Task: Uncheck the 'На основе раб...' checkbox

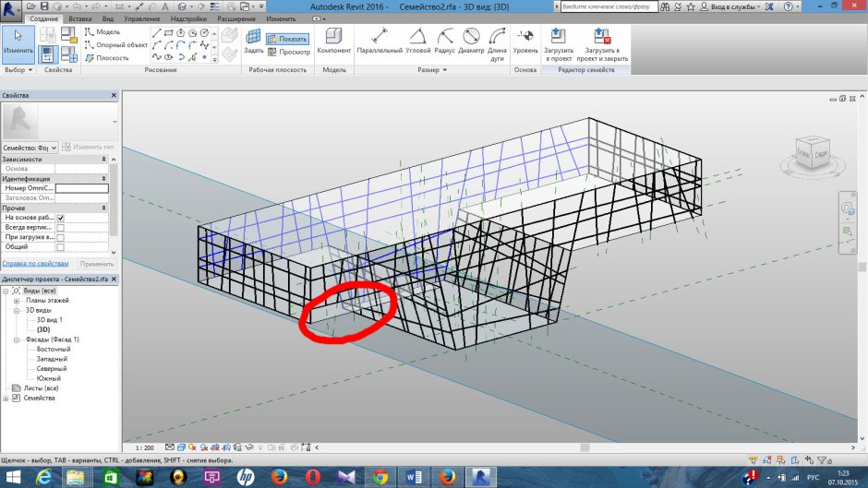Action: [x=61, y=218]
